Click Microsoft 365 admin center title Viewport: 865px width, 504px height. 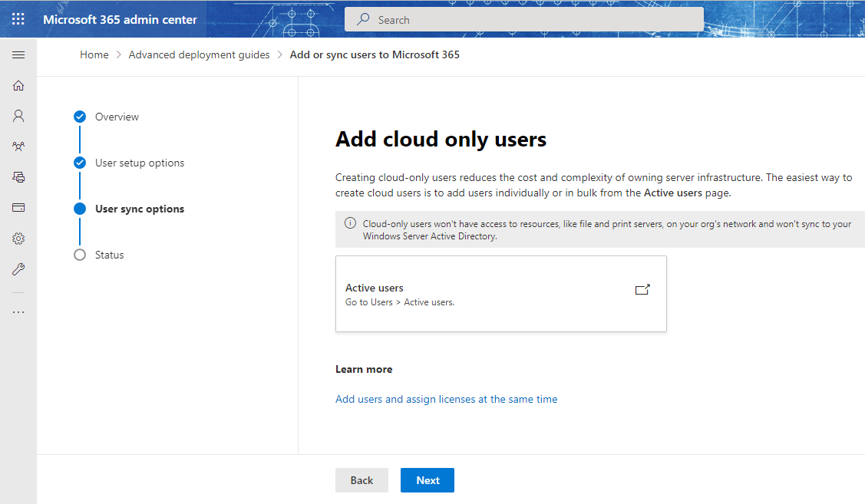tap(120, 19)
